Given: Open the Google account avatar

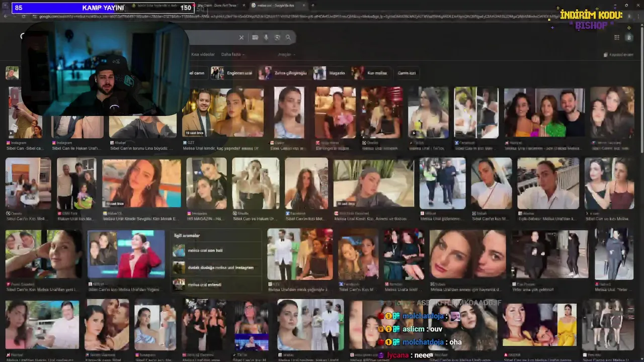Looking at the screenshot, I should click(629, 37).
